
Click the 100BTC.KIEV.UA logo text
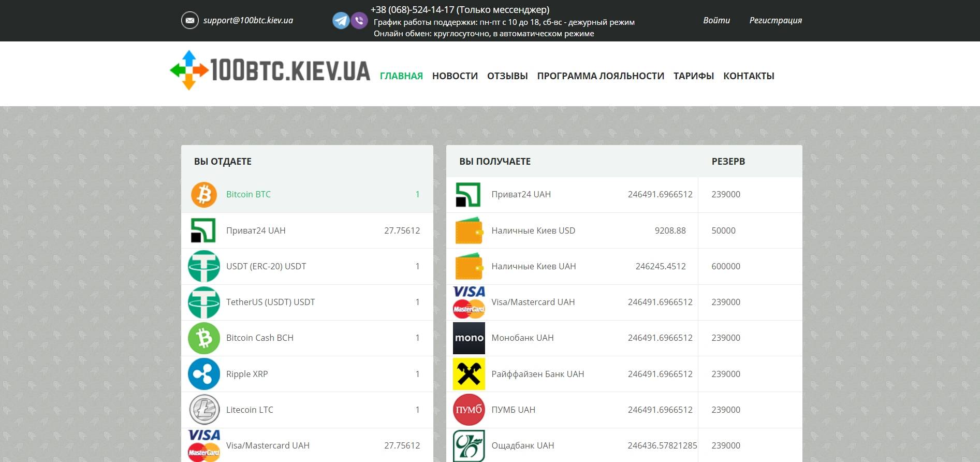pos(290,71)
